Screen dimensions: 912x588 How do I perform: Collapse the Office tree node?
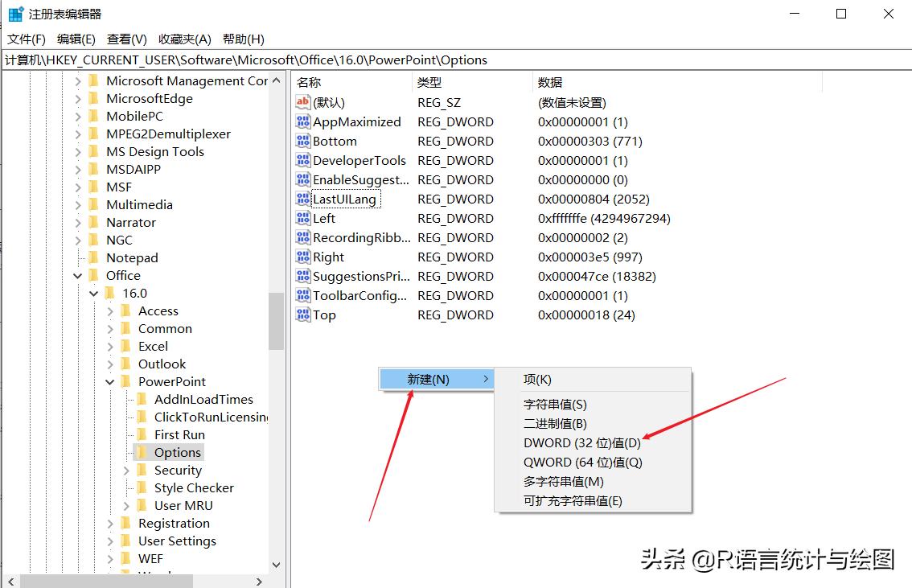point(78,276)
